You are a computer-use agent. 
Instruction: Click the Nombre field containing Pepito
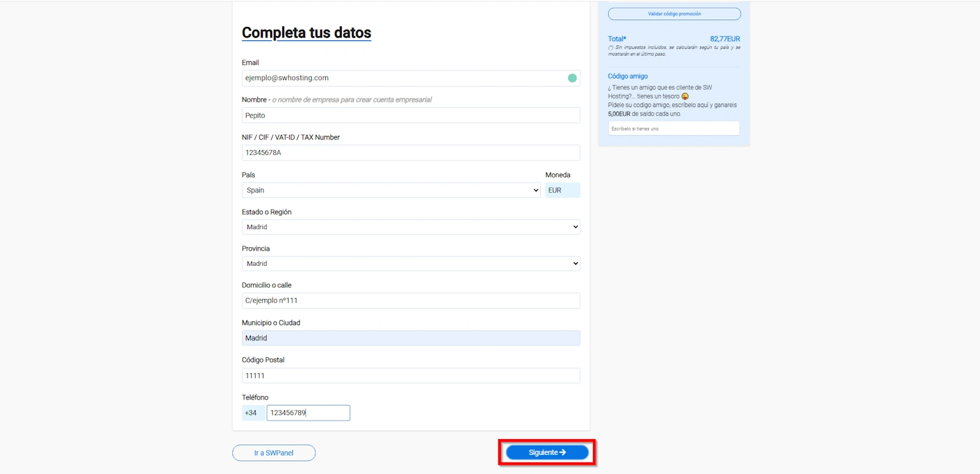pos(410,116)
